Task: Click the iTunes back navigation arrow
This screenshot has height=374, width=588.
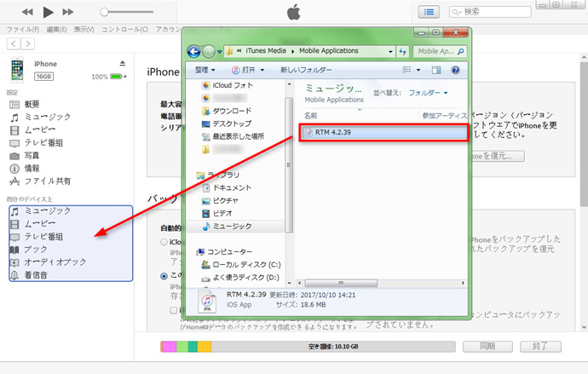Action: [x=14, y=43]
